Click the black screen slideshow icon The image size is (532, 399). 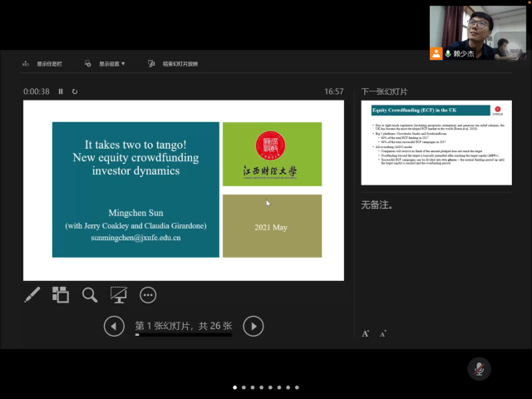point(119,294)
